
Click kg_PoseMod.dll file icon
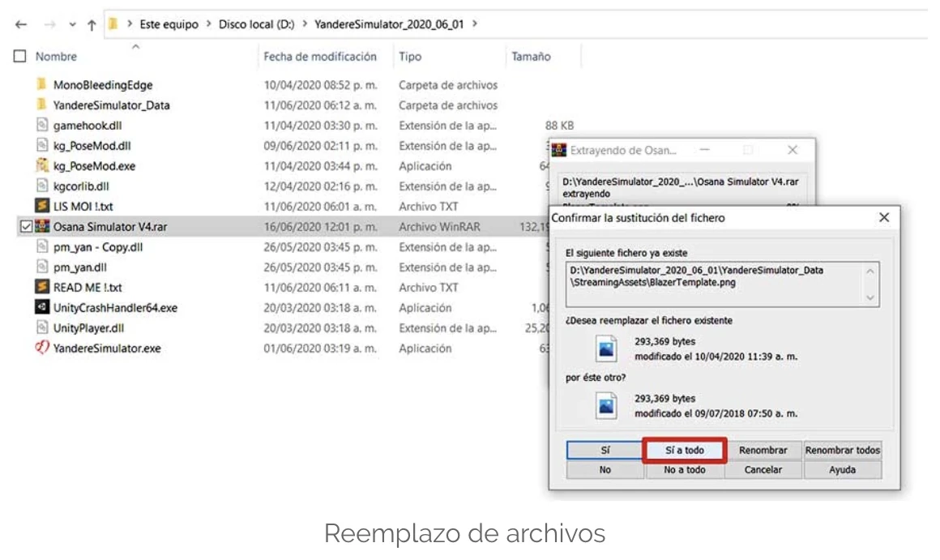tap(41, 146)
